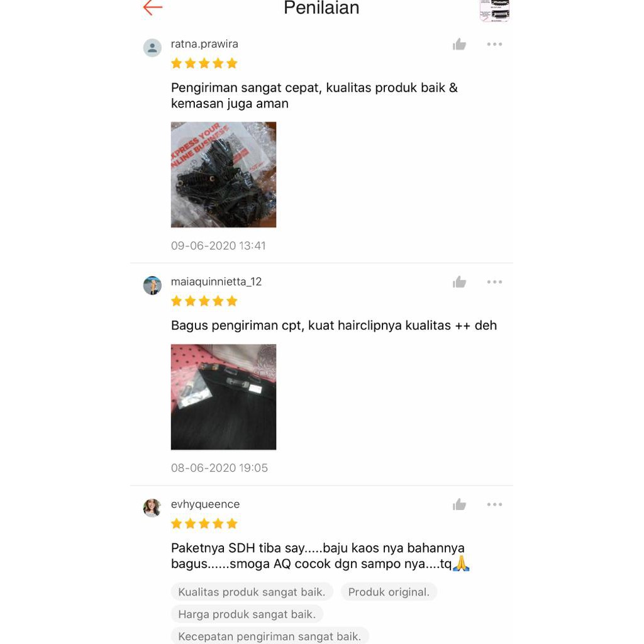
Task: Select the 'Kecepatan pengiriman sangat baik.' tag
Action: 269,636
